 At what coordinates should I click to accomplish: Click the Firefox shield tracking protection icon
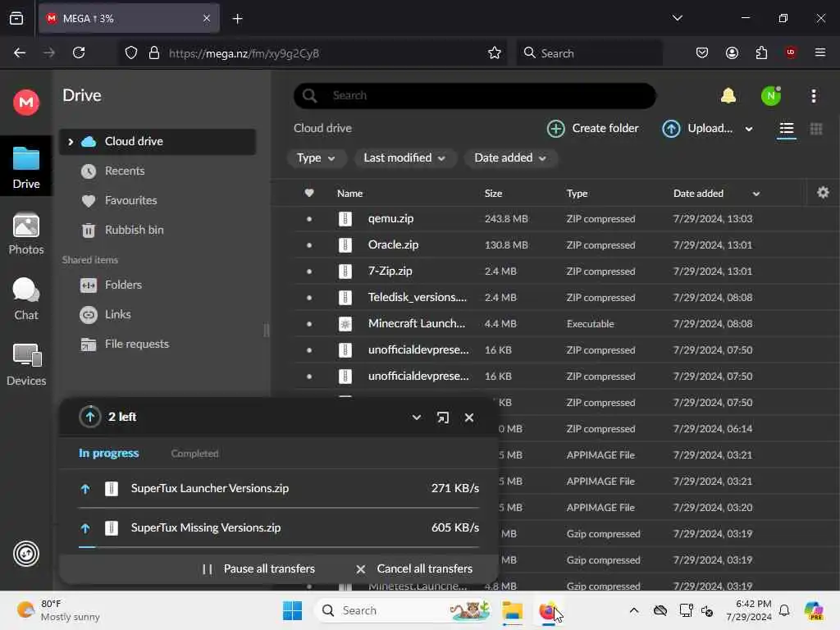(130, 53)
